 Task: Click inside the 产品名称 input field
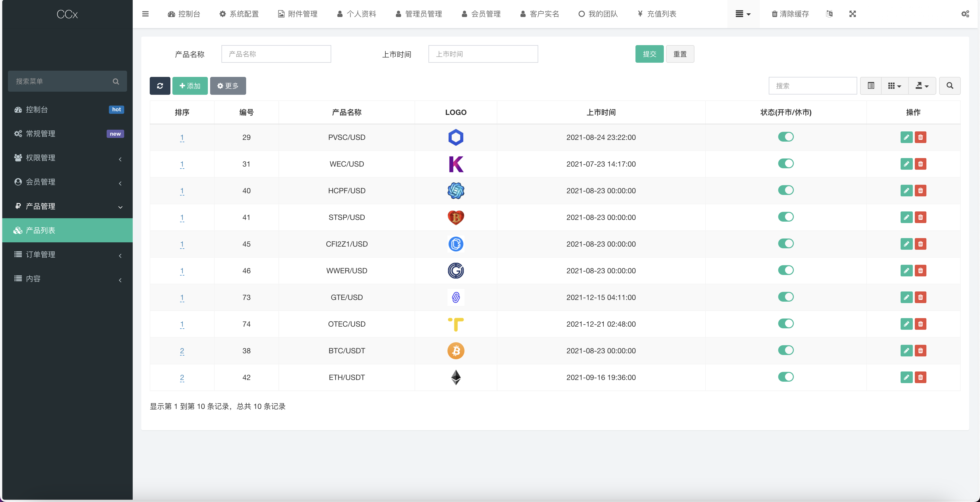coord(276,54)
